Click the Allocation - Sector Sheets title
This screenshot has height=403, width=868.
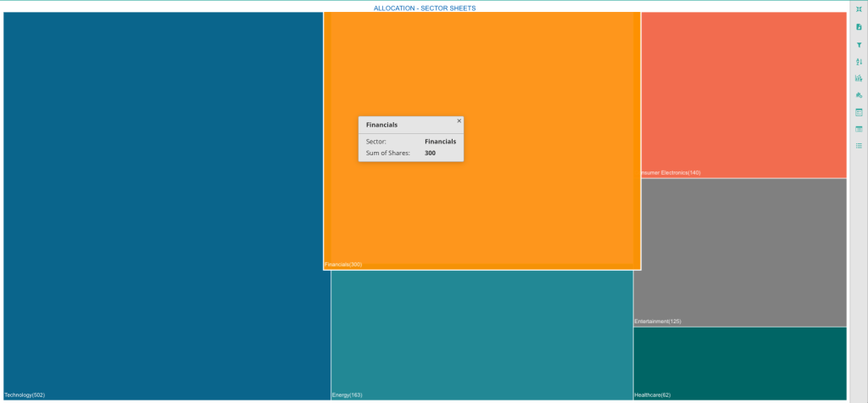click(x=425, y=8)
